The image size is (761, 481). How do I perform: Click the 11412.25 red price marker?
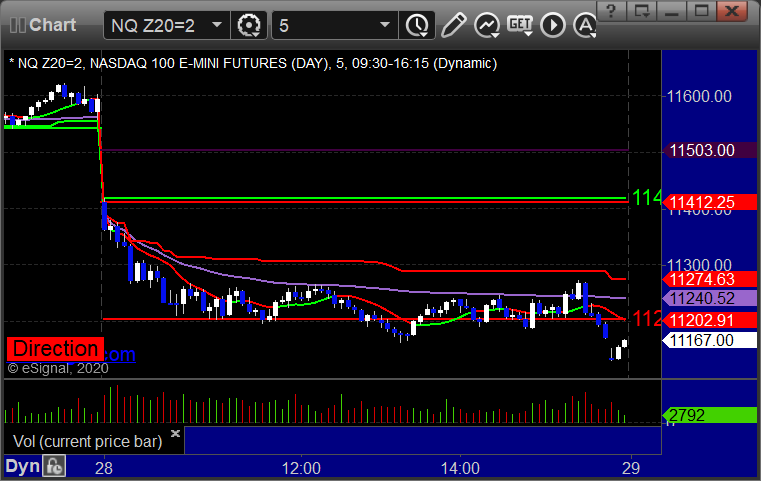pos(710,202)
